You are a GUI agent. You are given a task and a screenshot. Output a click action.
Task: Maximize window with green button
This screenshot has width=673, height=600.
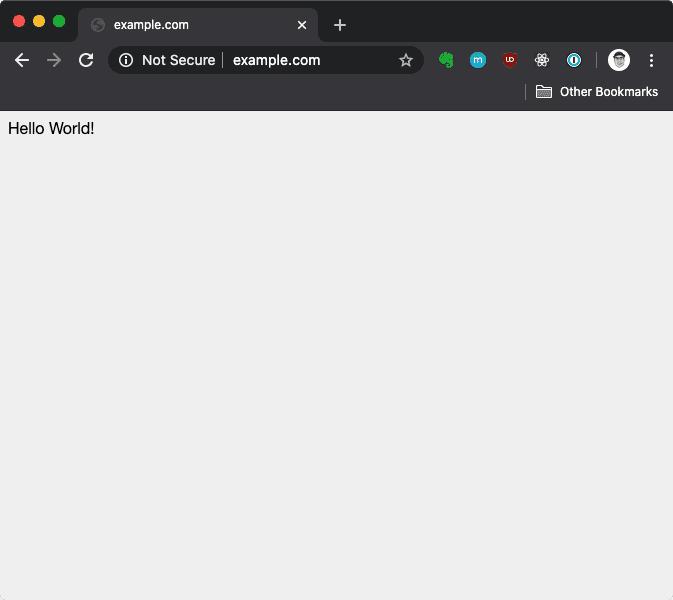[x=59, y=21]
